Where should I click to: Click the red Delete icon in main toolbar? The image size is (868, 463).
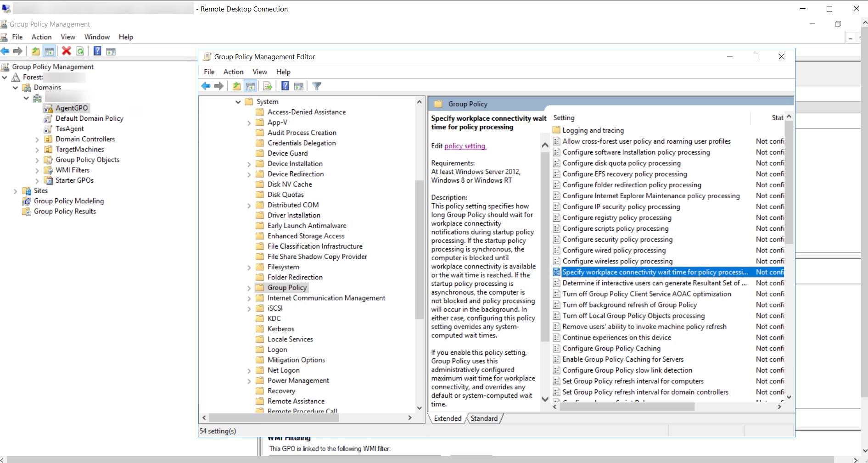click(x=67, y=51)
